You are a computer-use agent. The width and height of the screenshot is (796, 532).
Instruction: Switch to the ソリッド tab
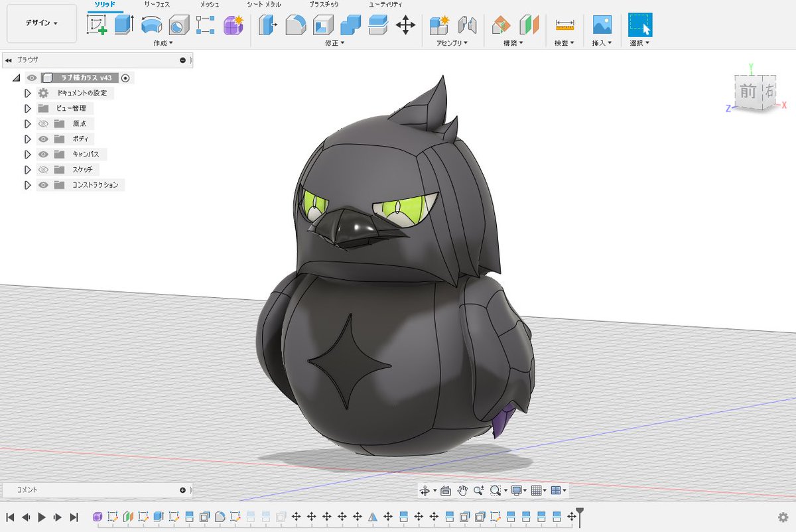105,5
